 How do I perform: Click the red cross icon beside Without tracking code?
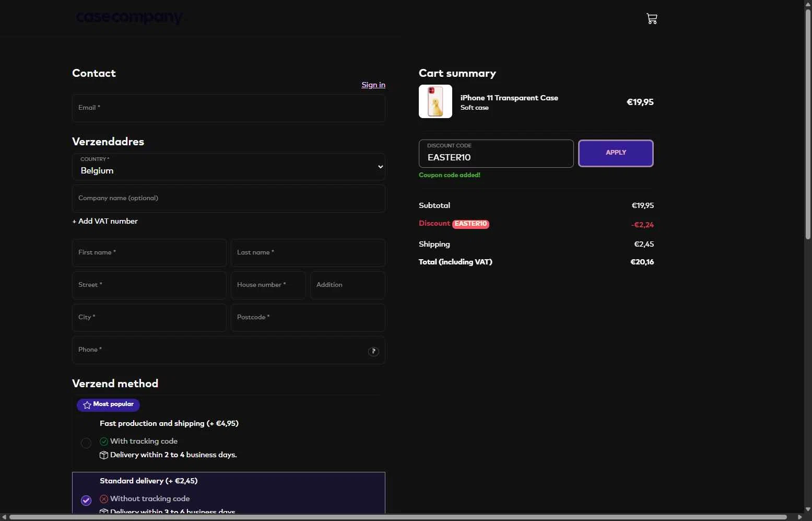104,499
